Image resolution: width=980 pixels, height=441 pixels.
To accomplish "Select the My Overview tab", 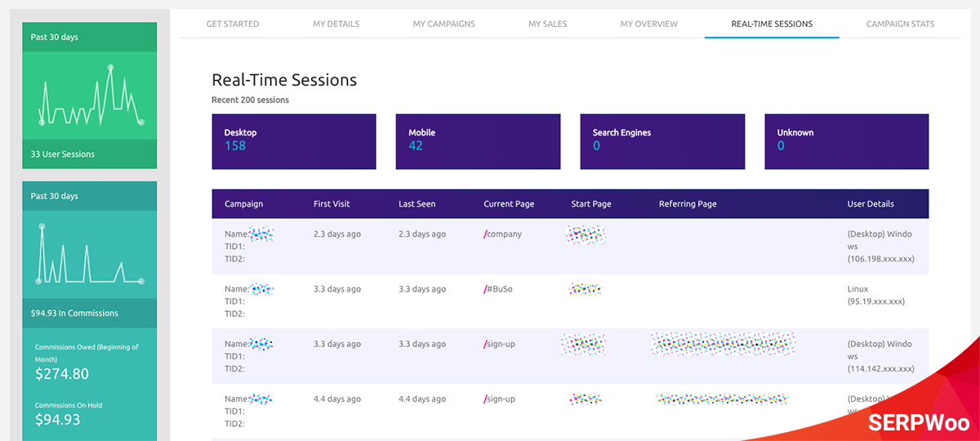I will [648, 24].
